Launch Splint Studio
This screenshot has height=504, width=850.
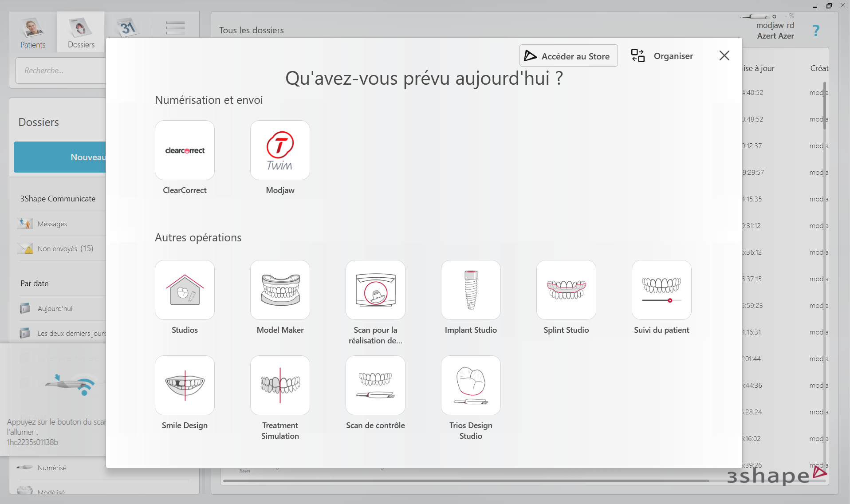566,290
